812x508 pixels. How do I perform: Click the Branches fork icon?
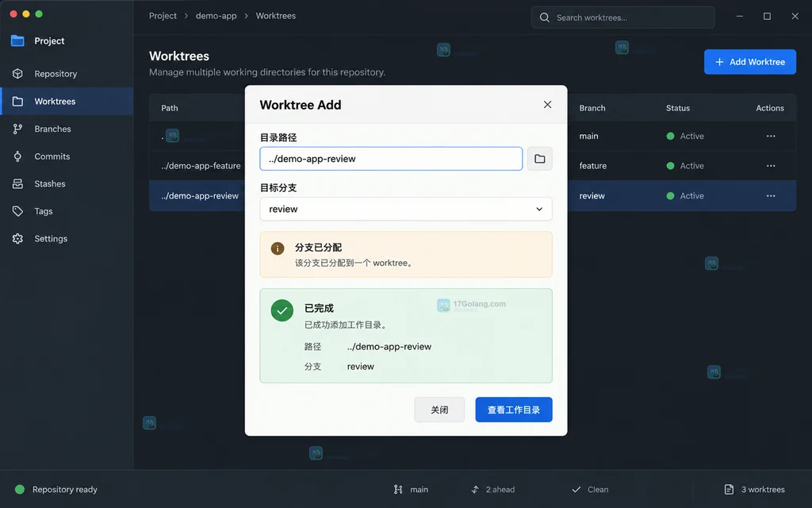[x=17, y=129]
